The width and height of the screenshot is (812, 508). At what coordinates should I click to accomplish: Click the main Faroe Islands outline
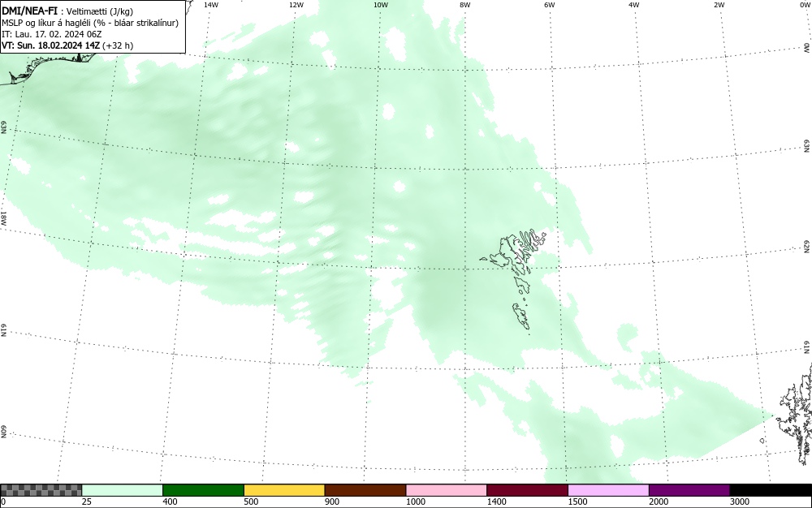[x=518, y=253]
